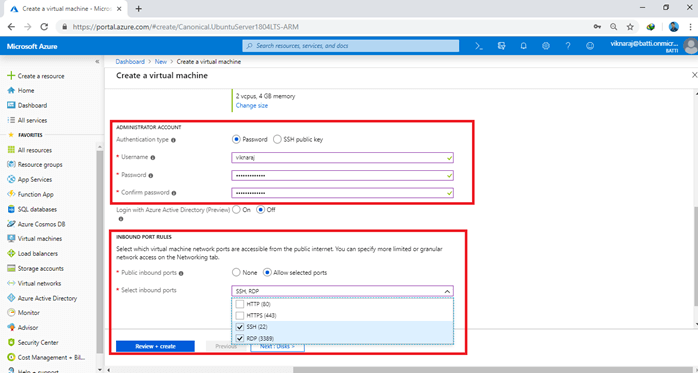Screen dimensions: 698x373
Task: Click Authentication type info icon
Action: (x=173, y=140)
